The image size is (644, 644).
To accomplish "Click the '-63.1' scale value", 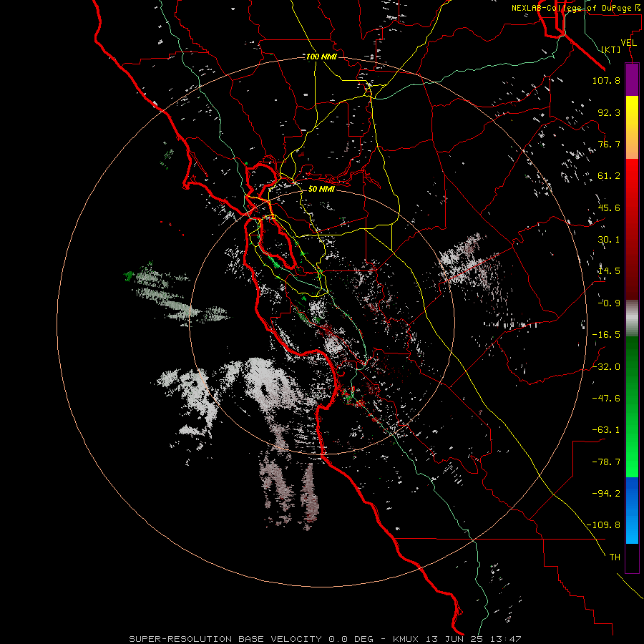I will (606, 430).
